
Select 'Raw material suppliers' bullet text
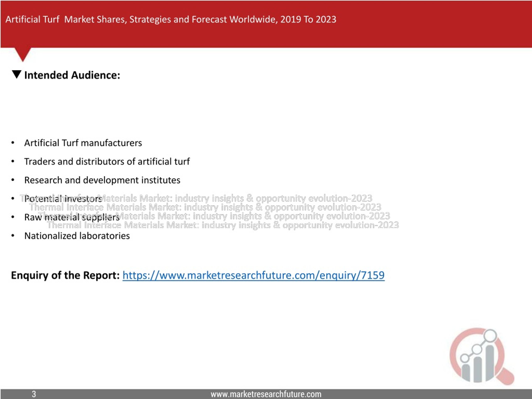(72, 217)
